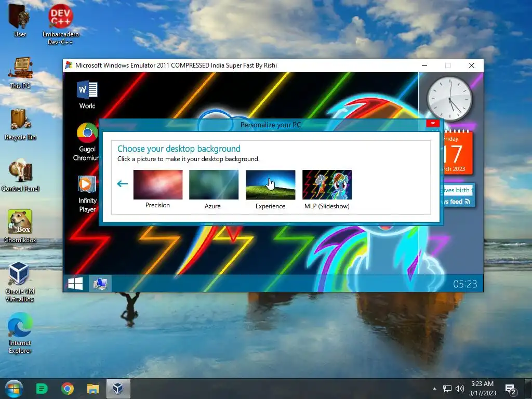Show hidden system tray icons
This screenshot has width=532, height=399.
[x=434, y=389]
